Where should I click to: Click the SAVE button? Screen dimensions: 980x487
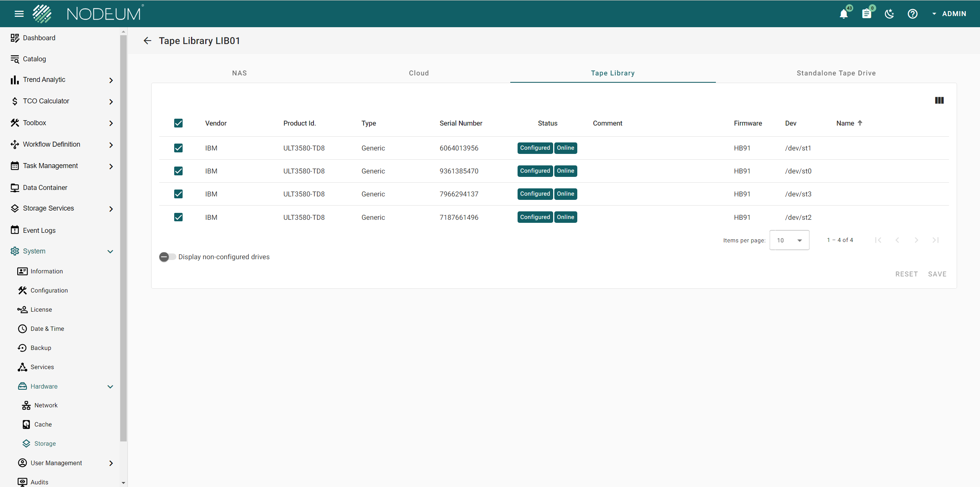click(x=937, y=274)
